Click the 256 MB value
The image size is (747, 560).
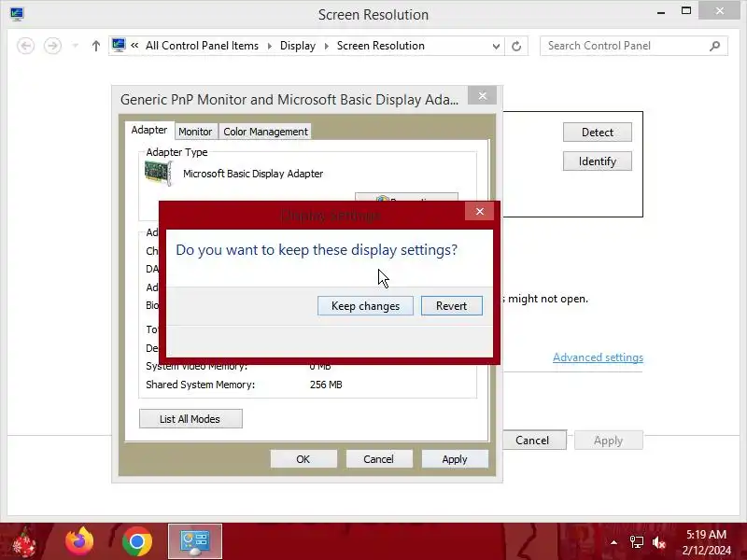326,385
